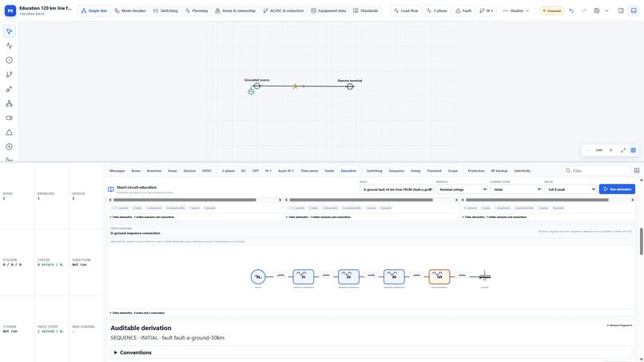Click second diagram panel's horizontal scrollbar
This screenshot has width=644, height=362.
pos(360,200)
